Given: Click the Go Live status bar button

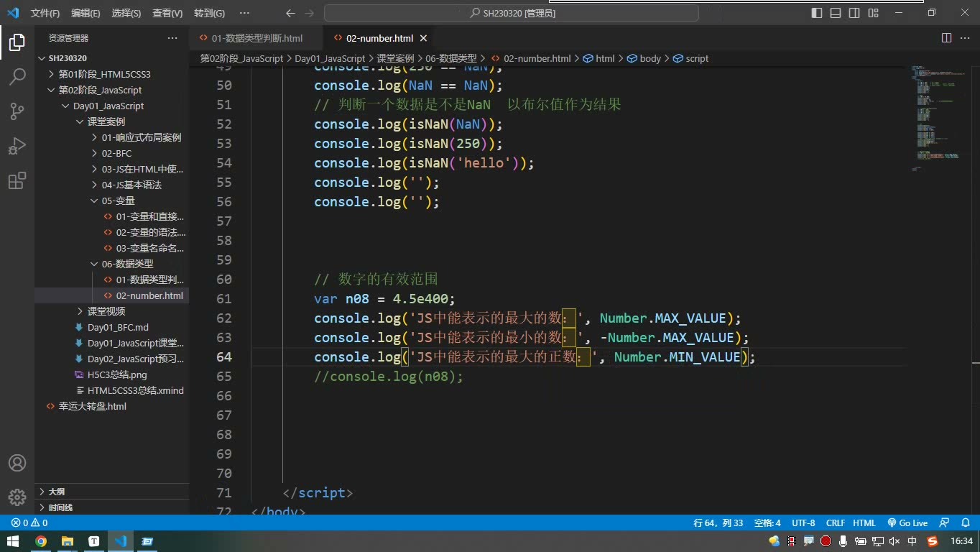Looking at the screenshot, I should (907, 523).
